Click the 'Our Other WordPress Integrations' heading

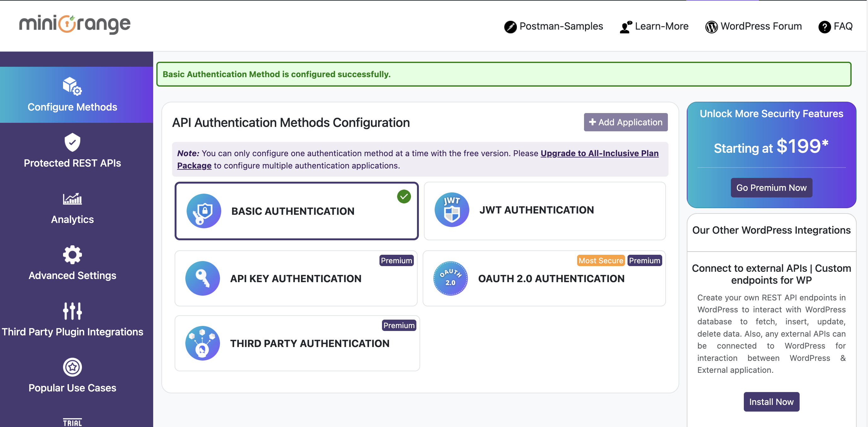[771, 230]
